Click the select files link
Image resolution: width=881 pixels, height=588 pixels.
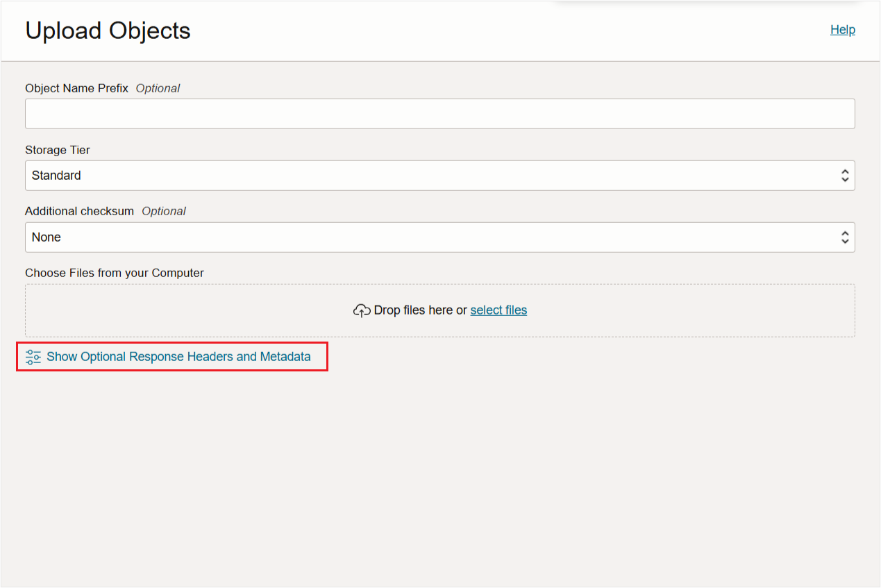[498, 310]
